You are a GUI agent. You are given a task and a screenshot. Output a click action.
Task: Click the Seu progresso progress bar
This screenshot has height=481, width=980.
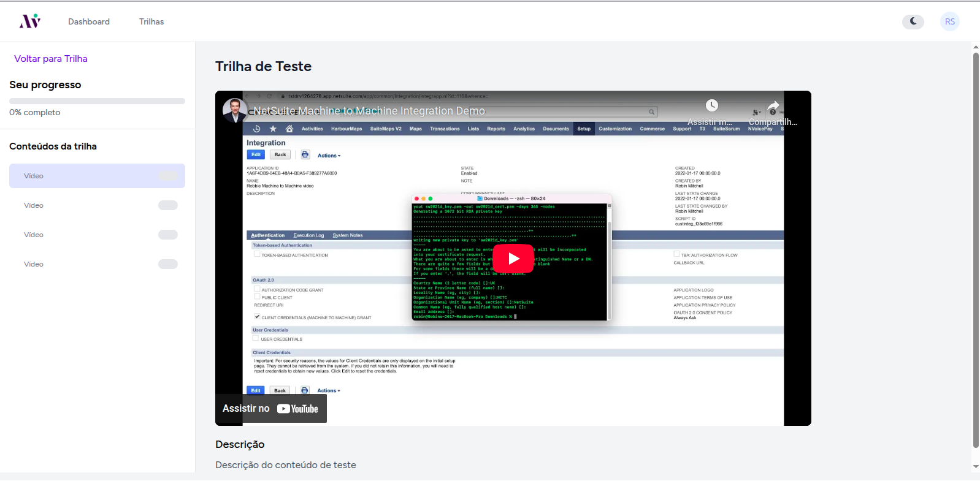(x=97, y=101)
